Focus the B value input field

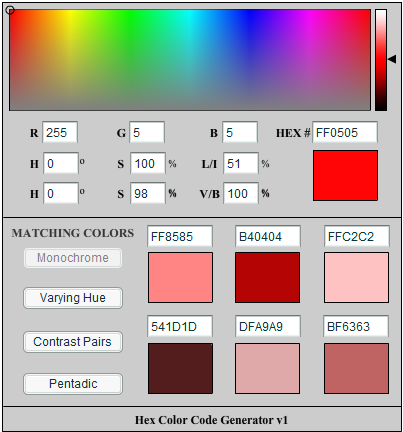coord(240,132)
